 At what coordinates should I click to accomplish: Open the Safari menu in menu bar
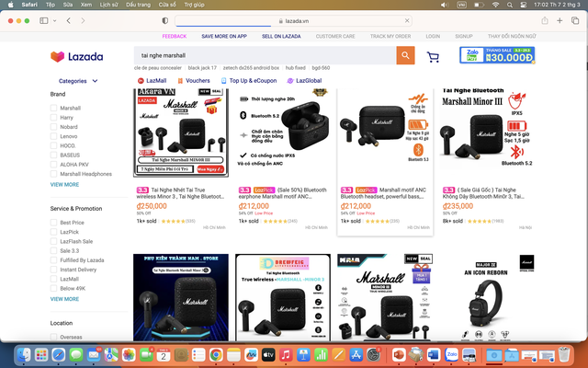(28, 5)
